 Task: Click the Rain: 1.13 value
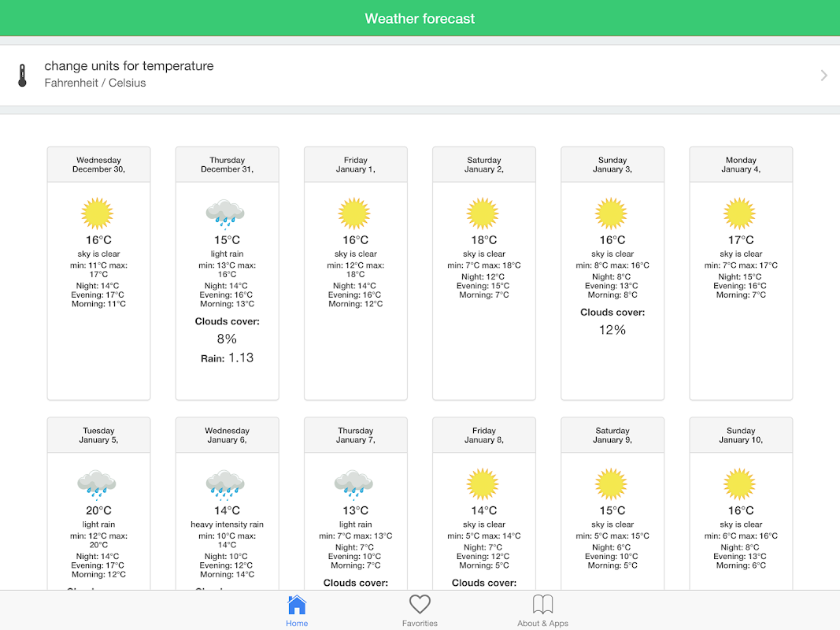point(228,358)
